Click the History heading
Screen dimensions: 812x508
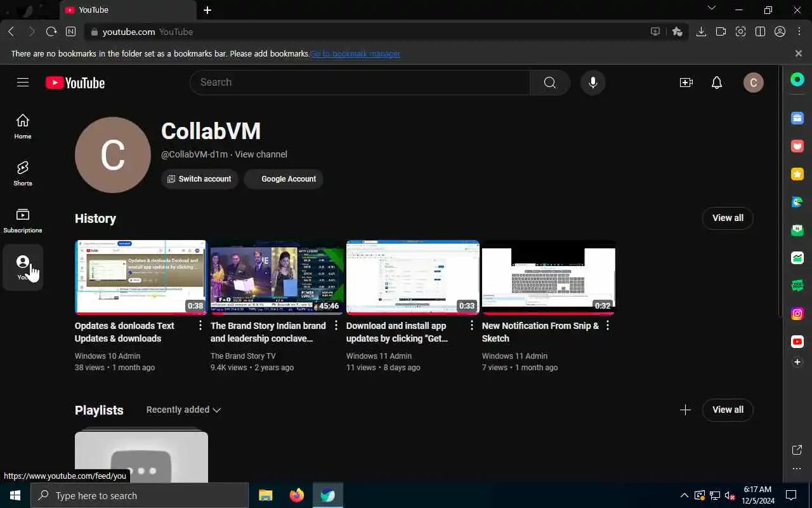(95, 218)
